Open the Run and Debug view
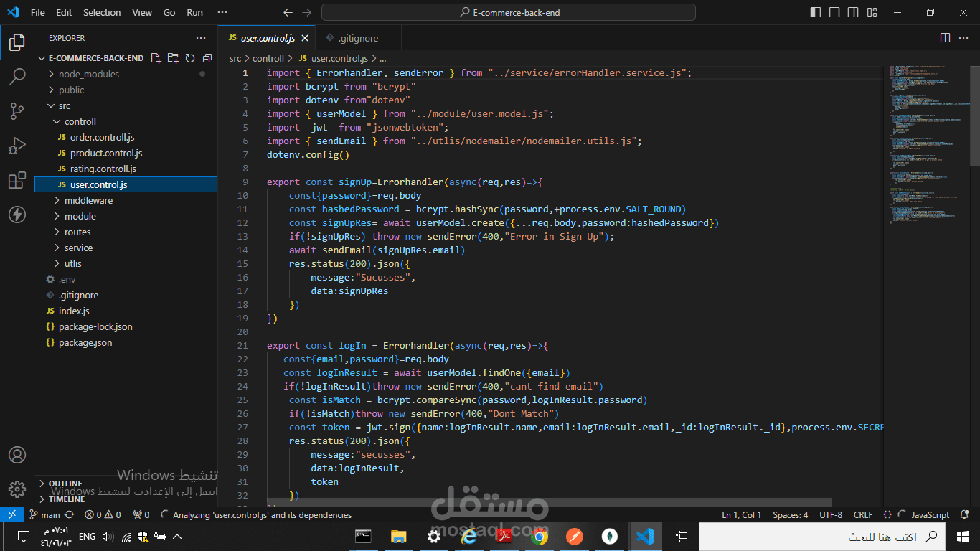This screenshot has height=551, width=980. pyautogui.click(x=17, y=146)
